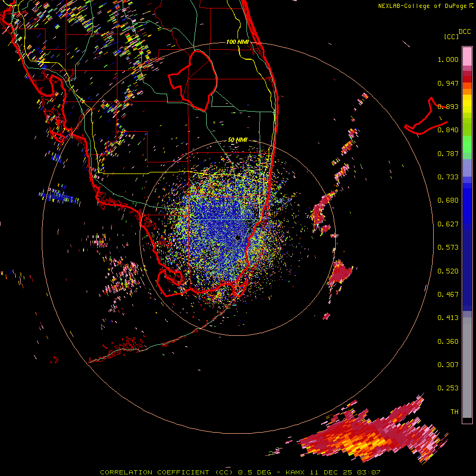Select the 0.840 scale value
Screen dimensions: 476x476
tap(448, 130)
